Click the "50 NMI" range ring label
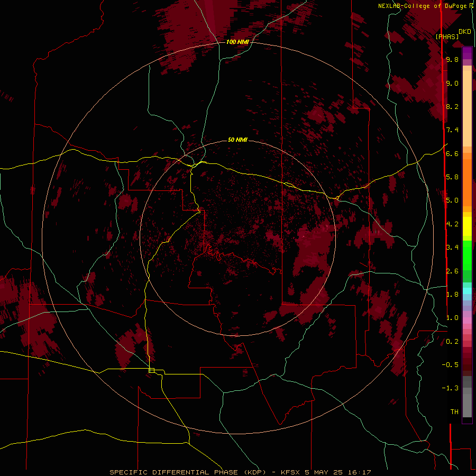The width and height of the screenshot is (476, 476). point(237,140)
